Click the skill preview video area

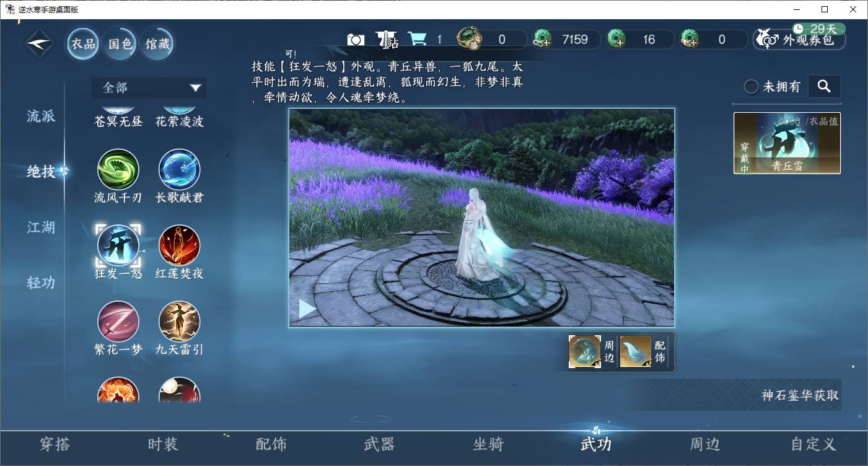(481, 218)
